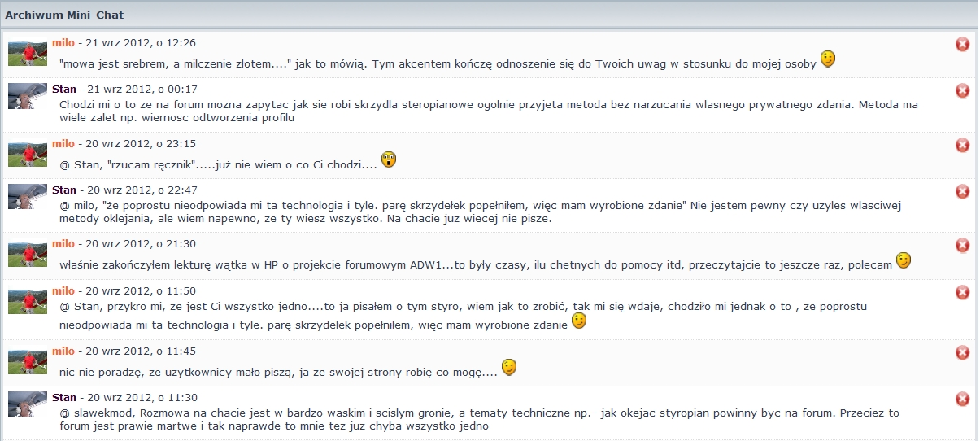Open Stan's profile from 21 wrz 00:17 post
Screen dimensions: 980x441
64,89
